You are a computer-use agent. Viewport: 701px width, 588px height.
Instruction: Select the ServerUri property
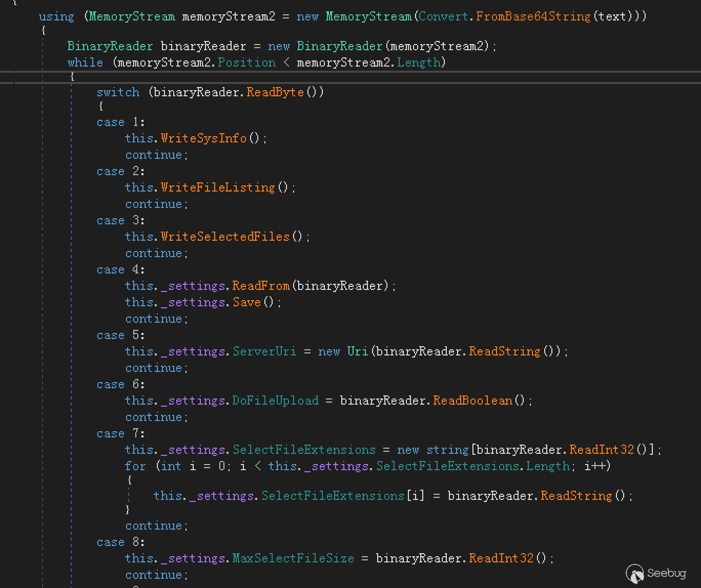tap(264, 351)
